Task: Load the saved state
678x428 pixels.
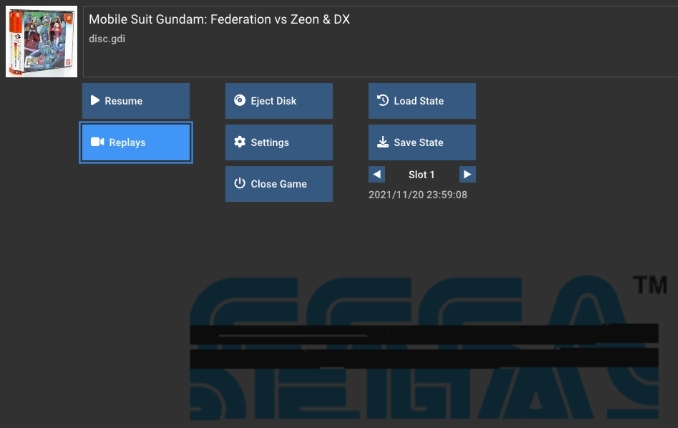Action: (422, 101)
